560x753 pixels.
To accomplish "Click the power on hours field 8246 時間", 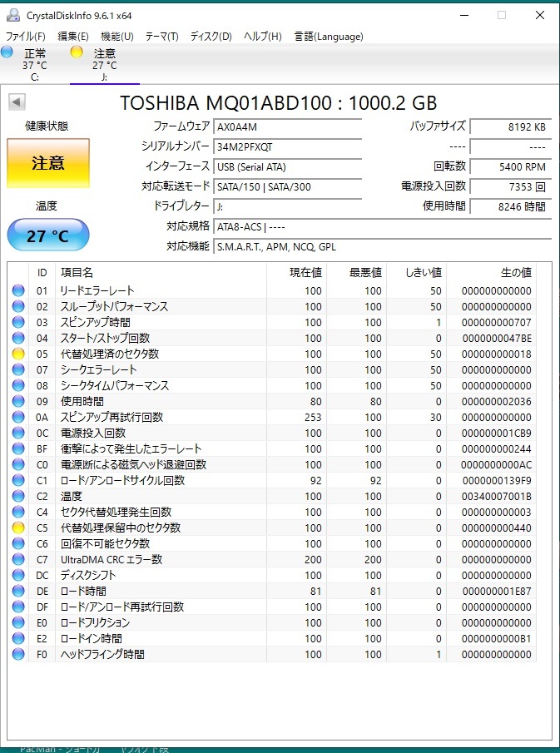I will (511, 207).
